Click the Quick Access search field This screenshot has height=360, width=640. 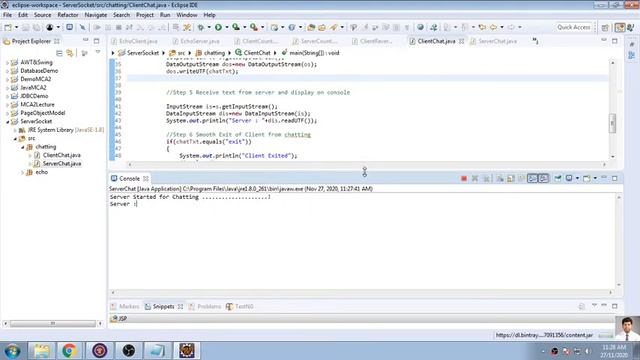pos(574,27)
